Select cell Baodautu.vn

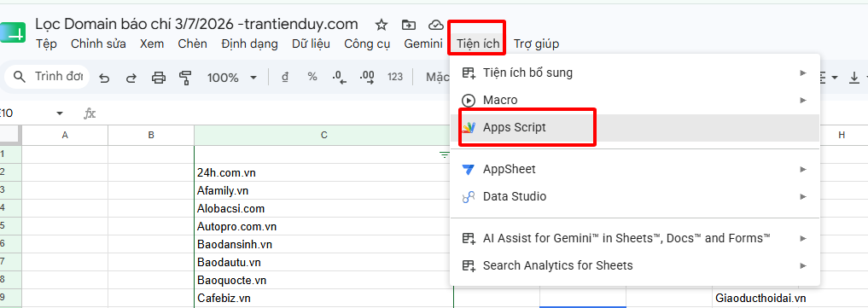pyautogui.click(x=323, y=262)
